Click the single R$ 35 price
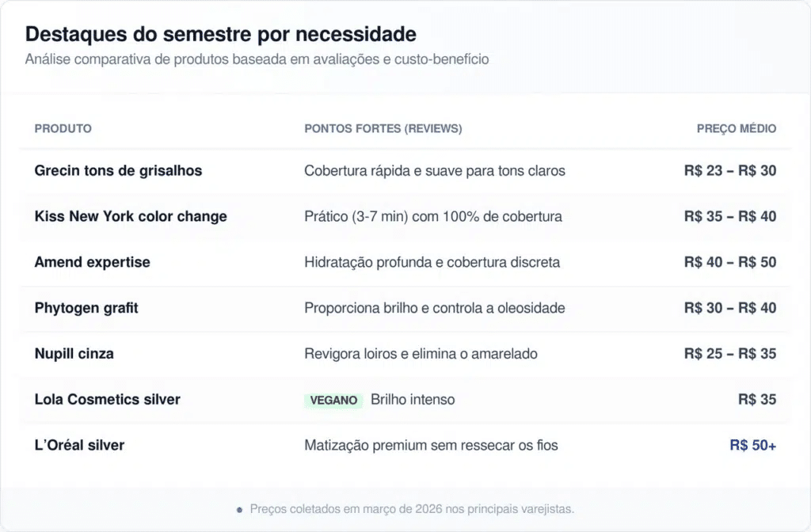The image size is (811, 532). click(757, 400)
